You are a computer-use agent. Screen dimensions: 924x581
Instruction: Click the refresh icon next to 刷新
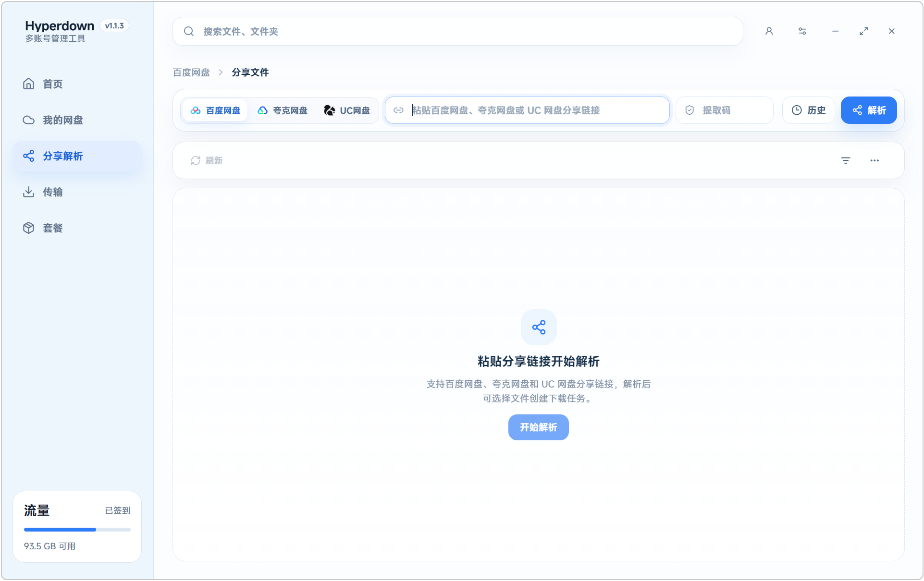196,160
